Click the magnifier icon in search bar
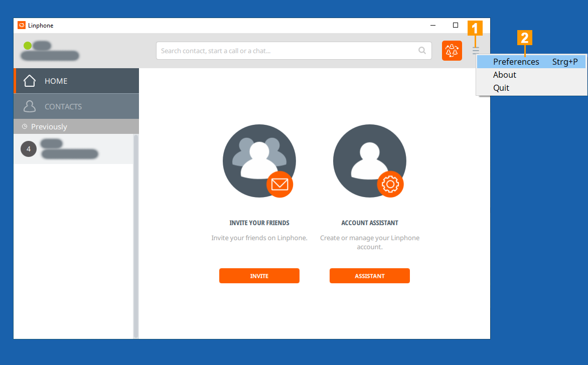588x365 pixels. (422, 51)
